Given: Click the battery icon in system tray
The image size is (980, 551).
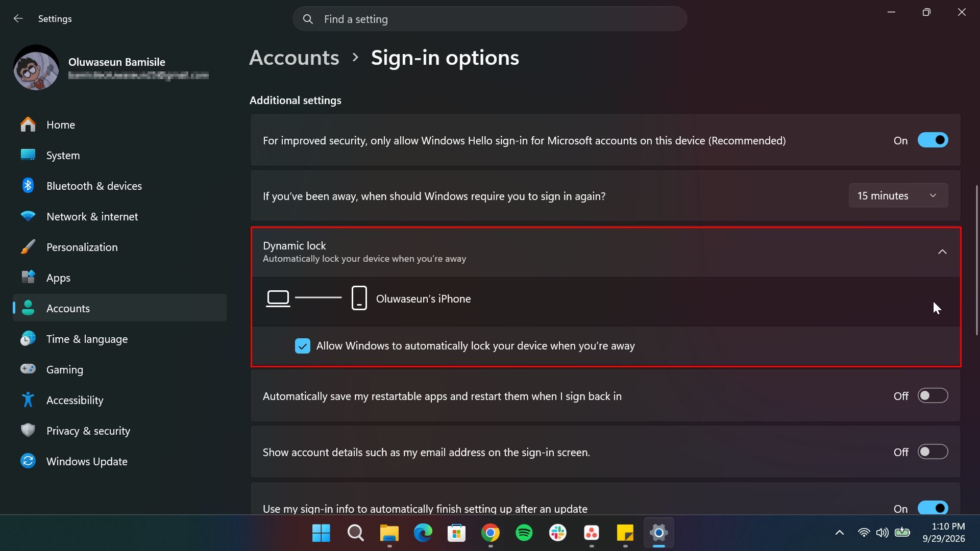Looking at the screenshot, I should 902,533.
